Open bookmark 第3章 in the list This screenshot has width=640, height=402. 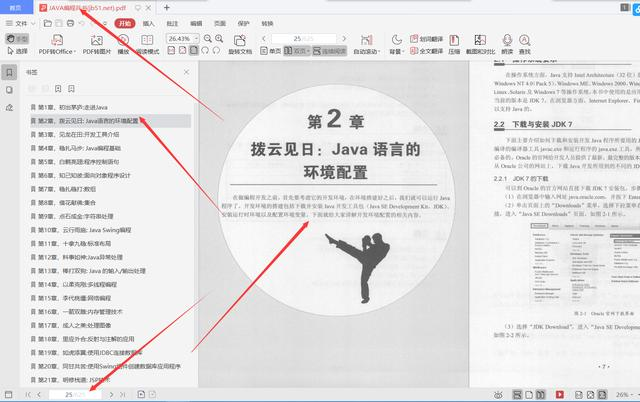point(75,134)
